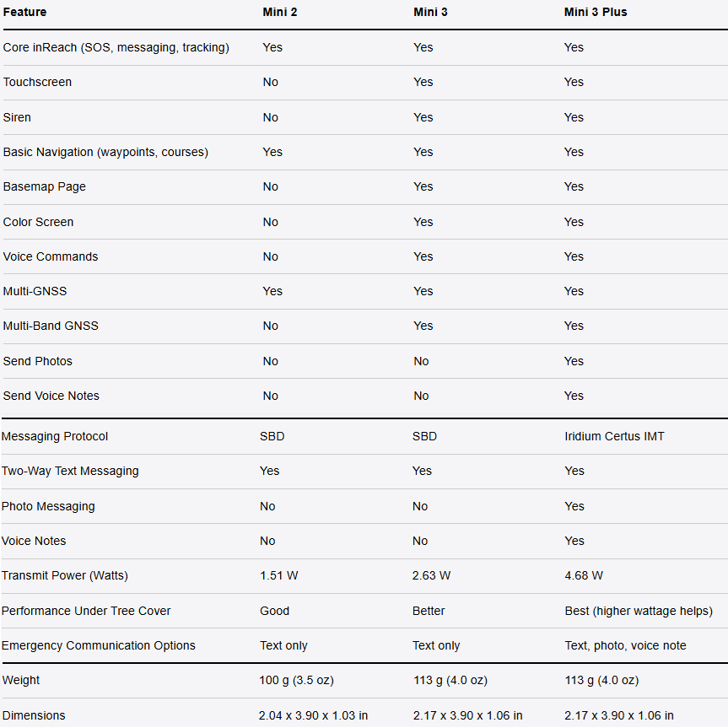The width and height of the screenshot is (728, 728).
Task: Select the "Mini 3 Plus" column header
Action: [x=596, y=12]
